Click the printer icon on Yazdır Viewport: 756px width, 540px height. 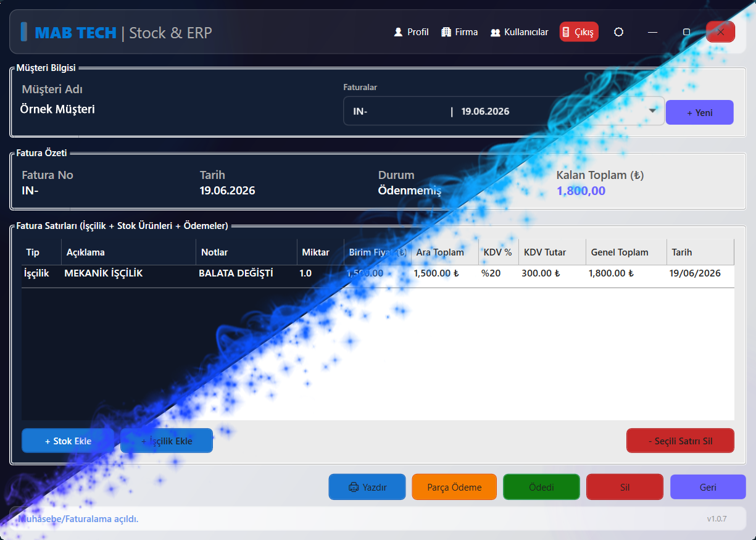pyautogui.click(x=354, y=487)
